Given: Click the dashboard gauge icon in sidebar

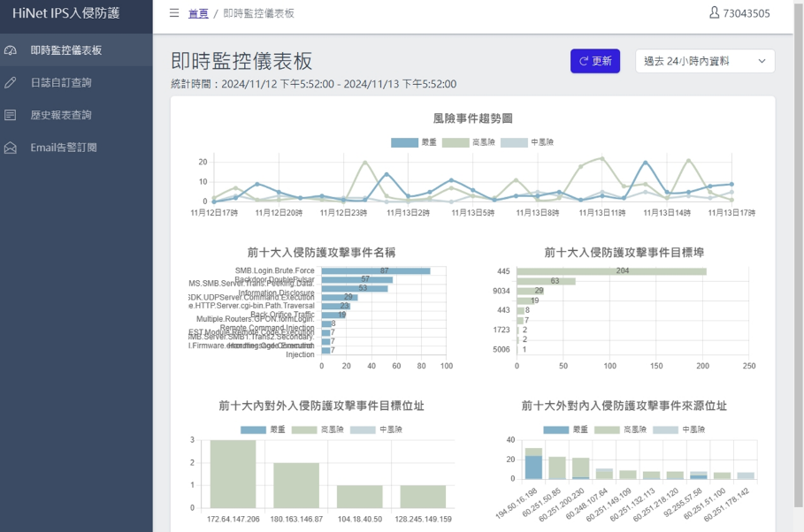Looking at the screenshot, I should tap(11, 50).
